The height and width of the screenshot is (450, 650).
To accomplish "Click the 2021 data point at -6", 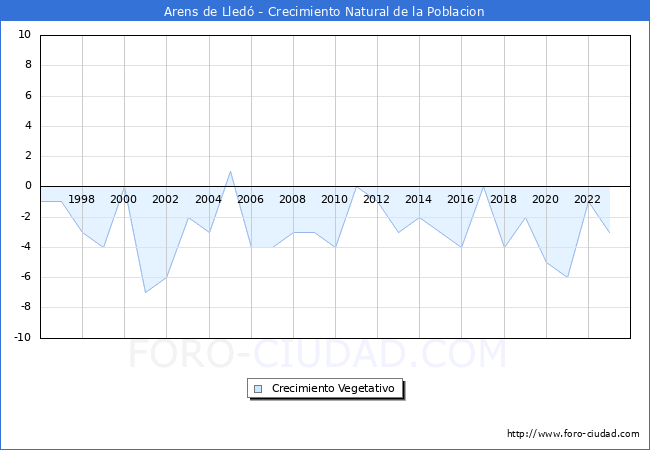I will tap(567, 277).
